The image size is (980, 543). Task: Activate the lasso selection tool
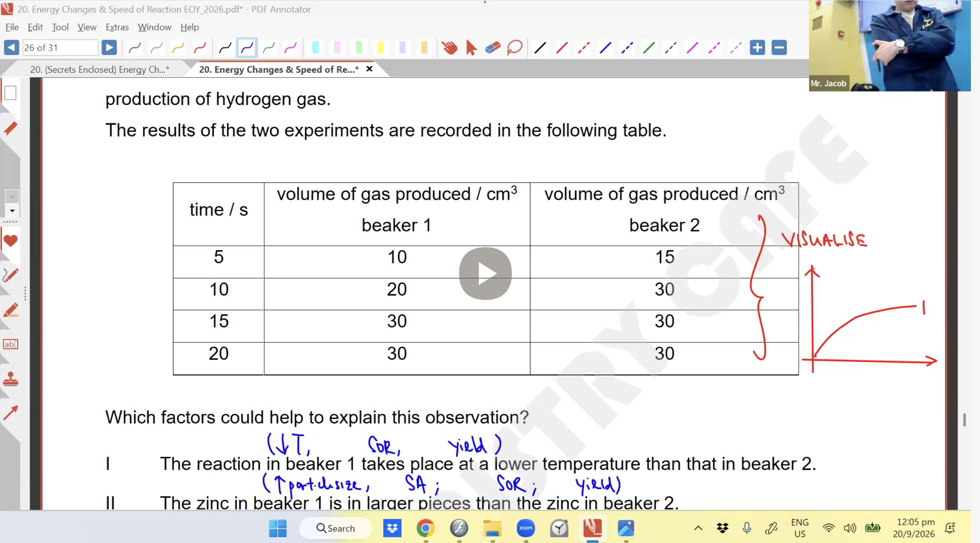[x=515, y=48]
